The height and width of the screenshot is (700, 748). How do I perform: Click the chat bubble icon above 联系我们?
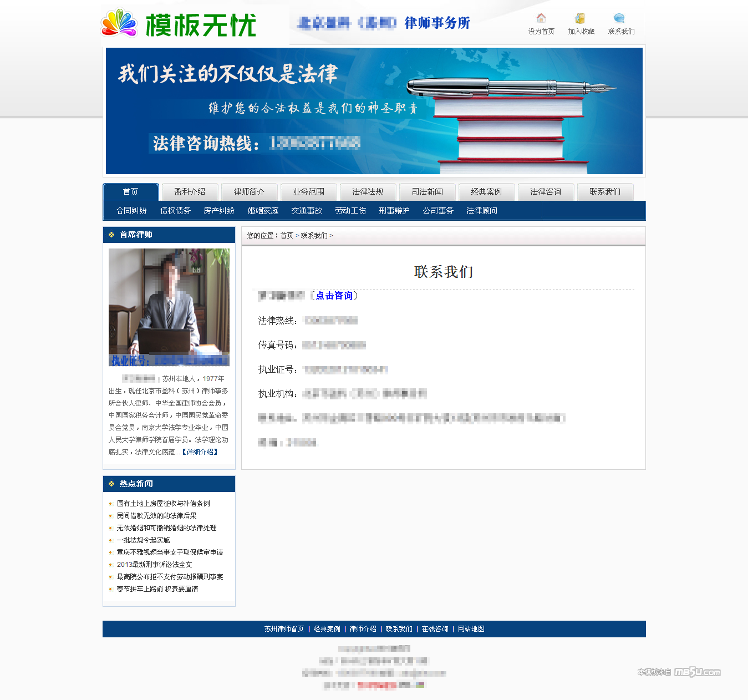coord(619,18)
